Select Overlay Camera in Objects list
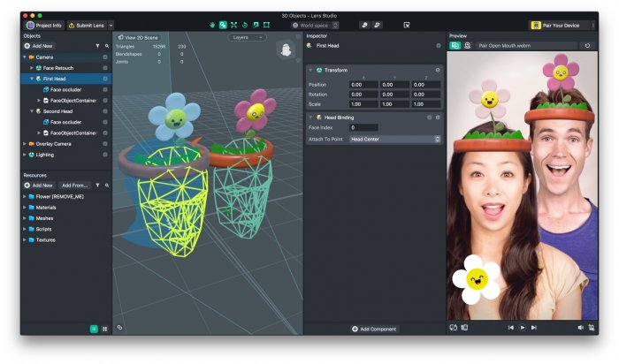 tap(52, 143)
